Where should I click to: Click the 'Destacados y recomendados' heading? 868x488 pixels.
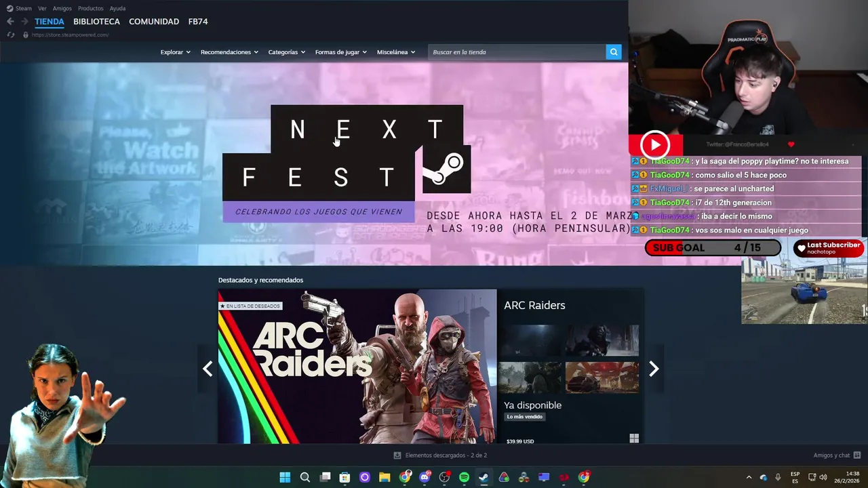tap(260, 280)
